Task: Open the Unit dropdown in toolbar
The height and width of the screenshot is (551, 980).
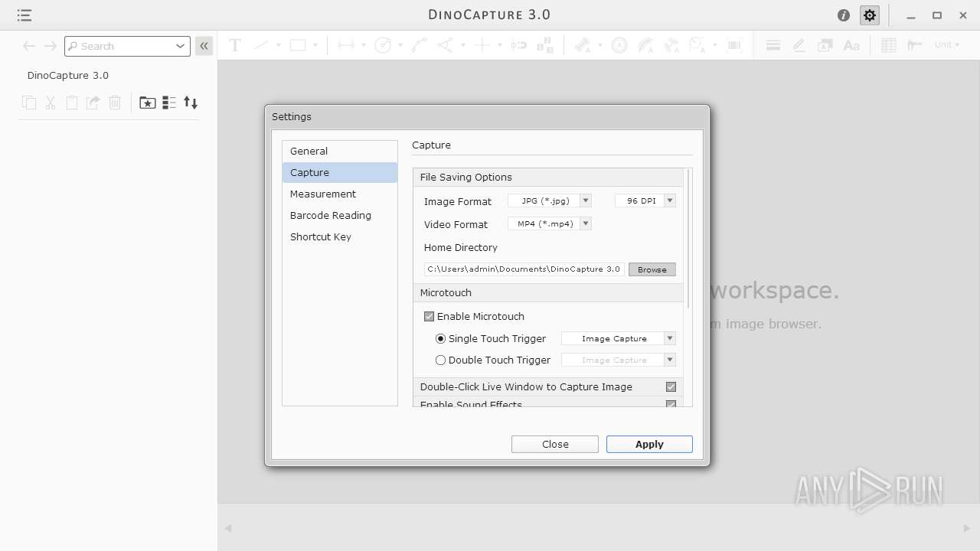Action: tap(946, 45)
